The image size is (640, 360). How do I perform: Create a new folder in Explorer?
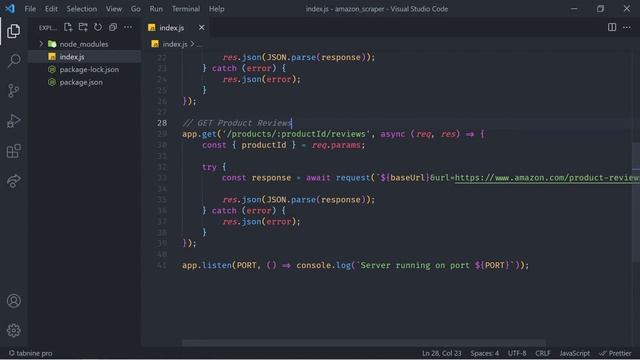click(83, 27)
